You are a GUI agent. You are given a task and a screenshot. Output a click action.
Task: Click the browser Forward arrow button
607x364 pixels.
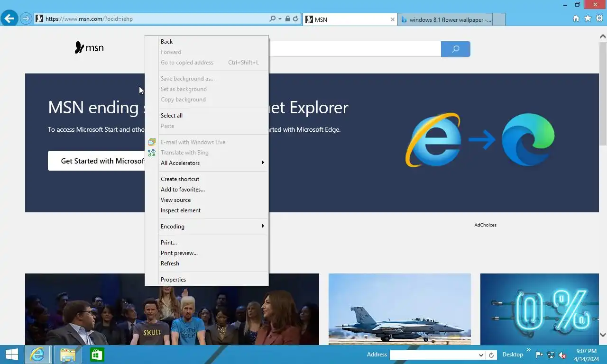pyautogui.click(x=26, y=19)
